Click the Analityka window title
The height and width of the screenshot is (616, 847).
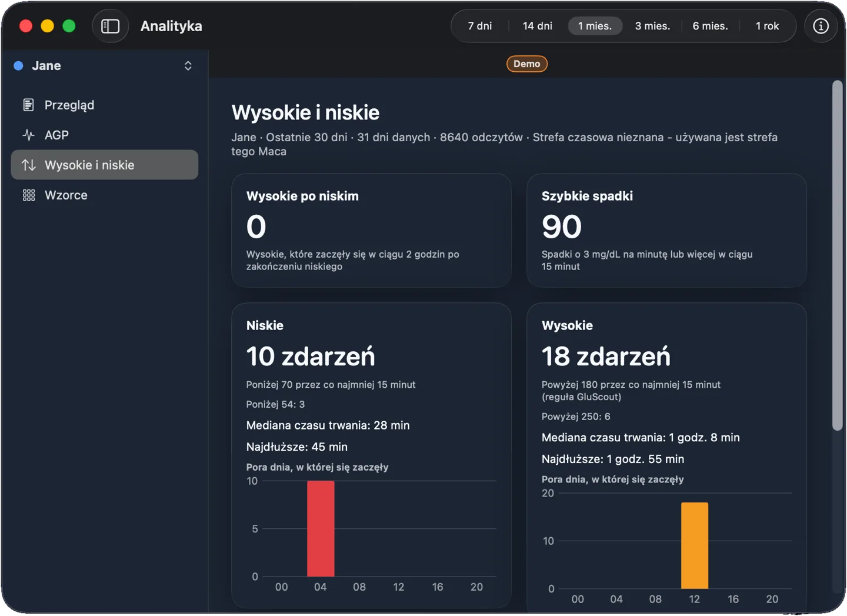[171, 26]
